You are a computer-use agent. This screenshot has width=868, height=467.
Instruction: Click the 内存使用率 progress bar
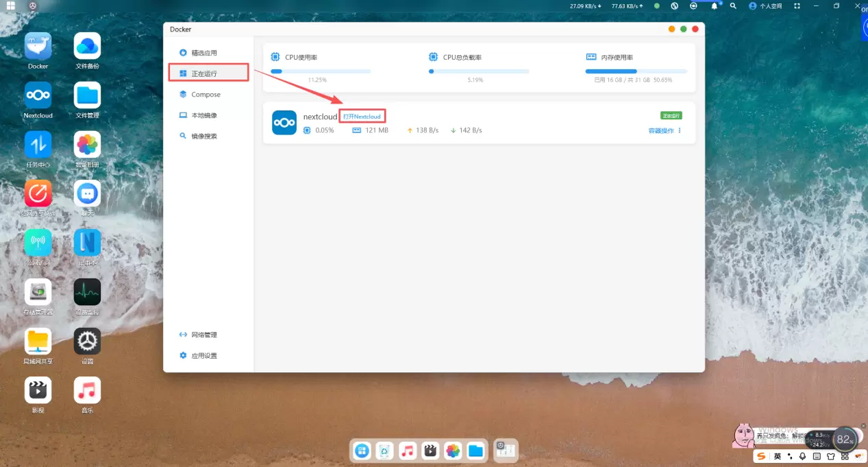[636, 71]
